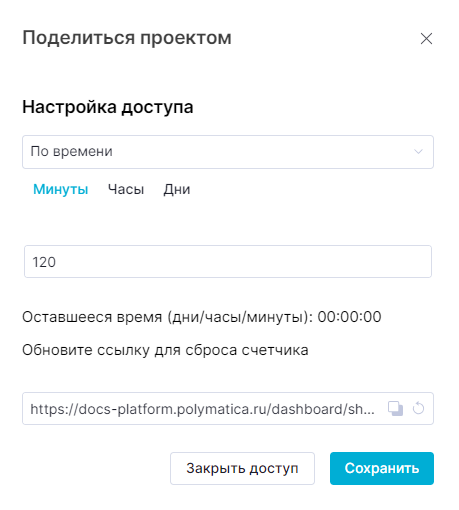
Task: Click the 'Обновите ссылку для сброса счетчика' hint
Action: (165, 350)
